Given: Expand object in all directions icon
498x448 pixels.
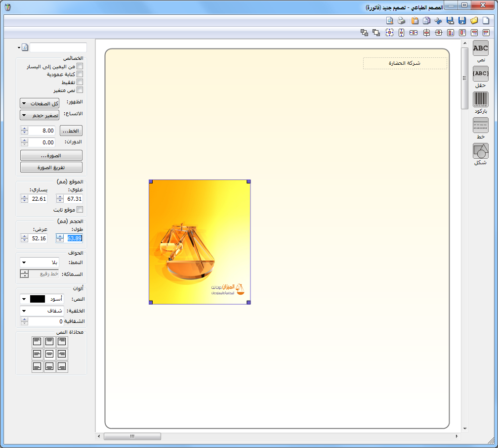Looking at the screenshot, I should (389, 33).
